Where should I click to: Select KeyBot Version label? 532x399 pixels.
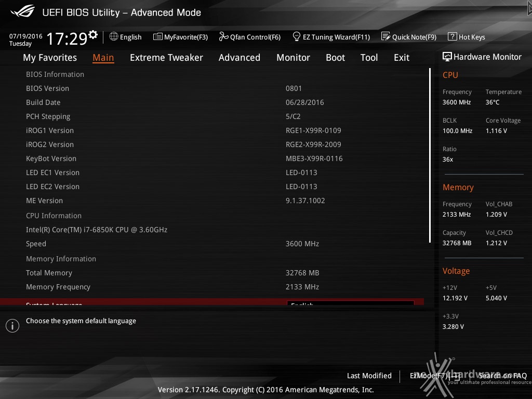pos(51,158)
